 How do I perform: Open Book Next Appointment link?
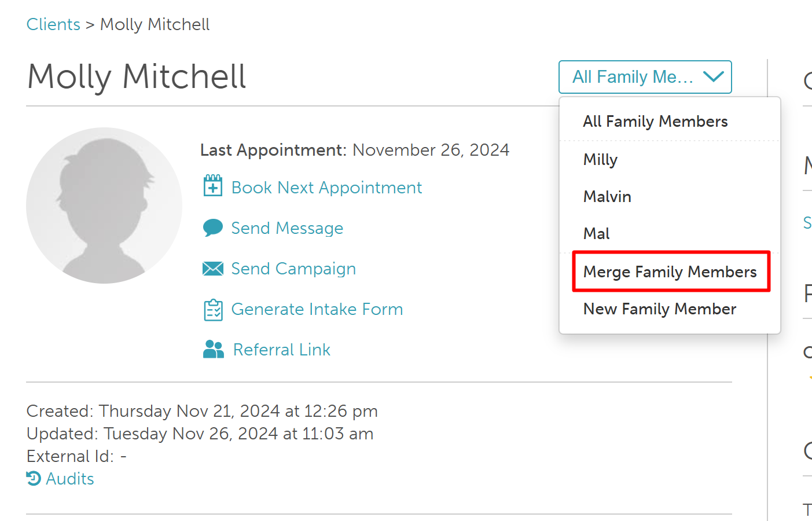tap(326, 188)
